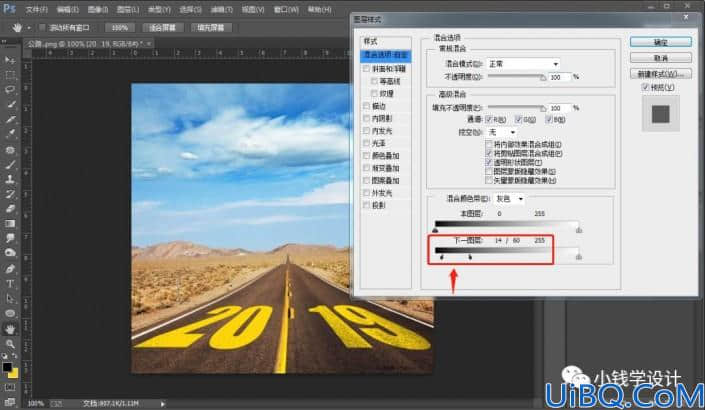
Task: Select the Blur tool
Action: coord(10,238)
